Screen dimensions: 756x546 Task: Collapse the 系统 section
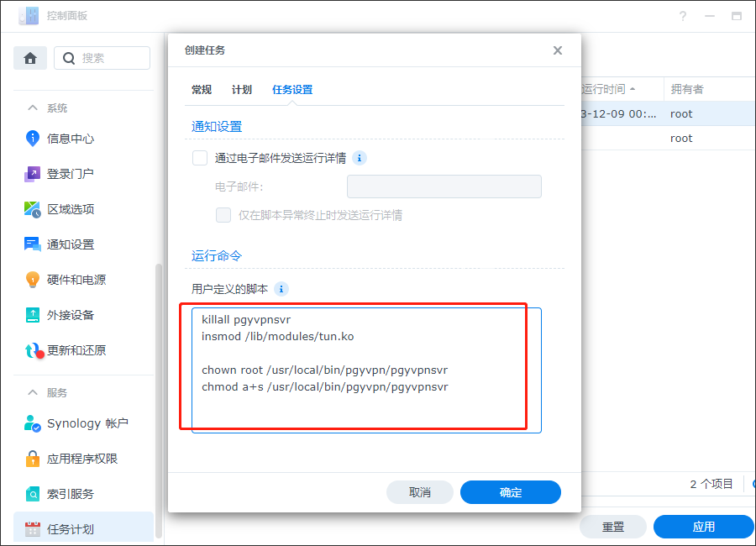click(32, 108)
